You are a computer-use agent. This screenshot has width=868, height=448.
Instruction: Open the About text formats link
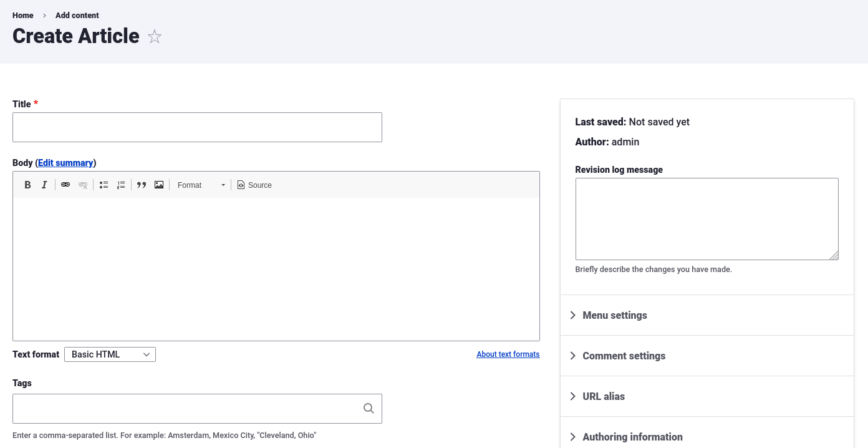click(x=508, y=354)
